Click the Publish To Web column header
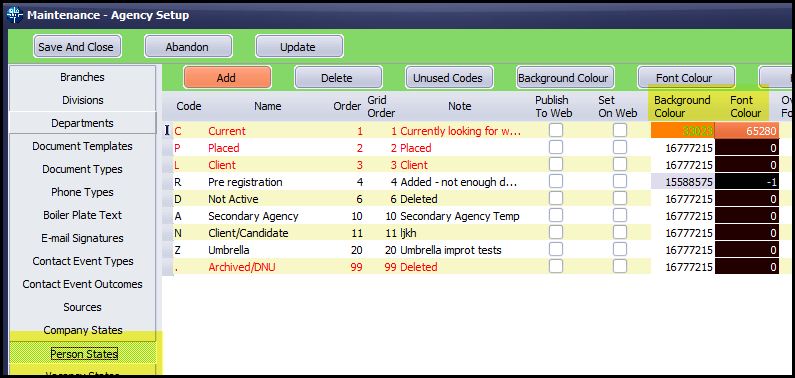Viewport: 795px width, 378px height. [x=553, y=106]
